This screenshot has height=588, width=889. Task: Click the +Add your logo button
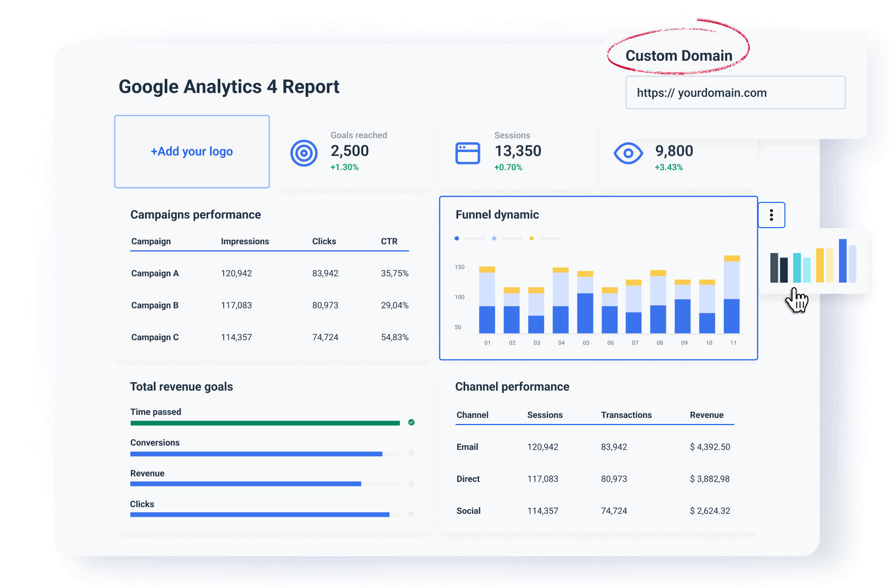[192, 151]
